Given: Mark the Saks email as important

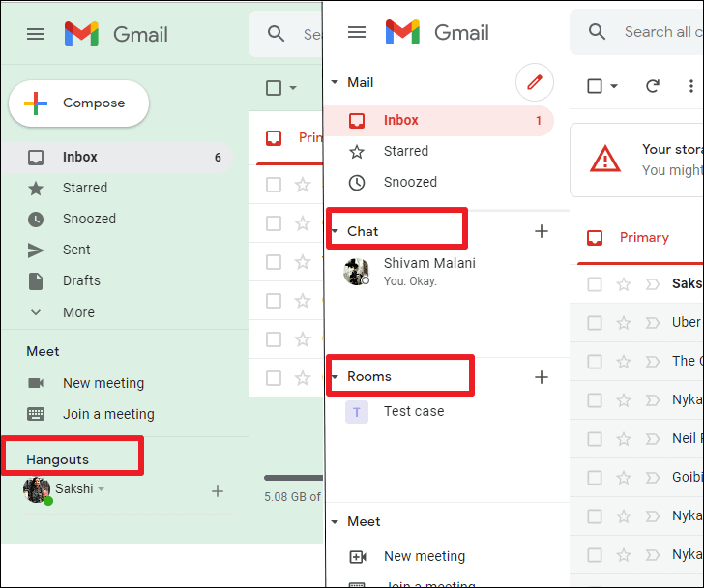Looking at the screenshot, I should tap(652, 284).
